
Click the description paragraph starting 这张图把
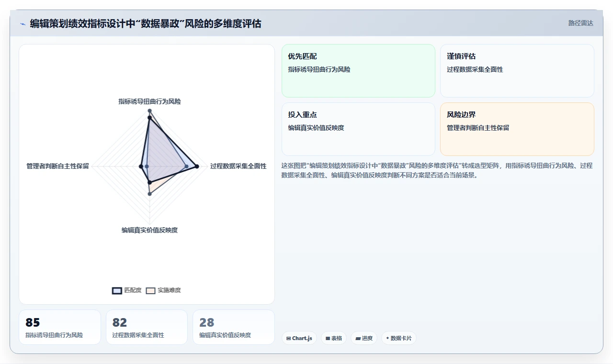tap(437, 170)
